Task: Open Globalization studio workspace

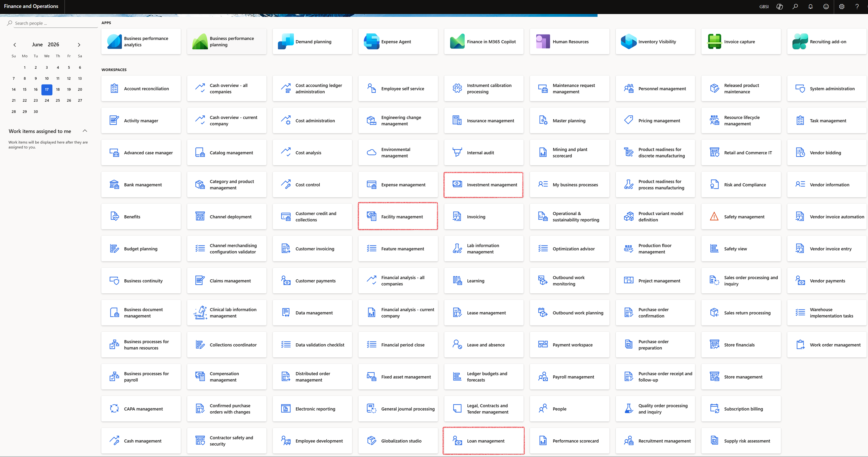Action: (x=398, y=441)
